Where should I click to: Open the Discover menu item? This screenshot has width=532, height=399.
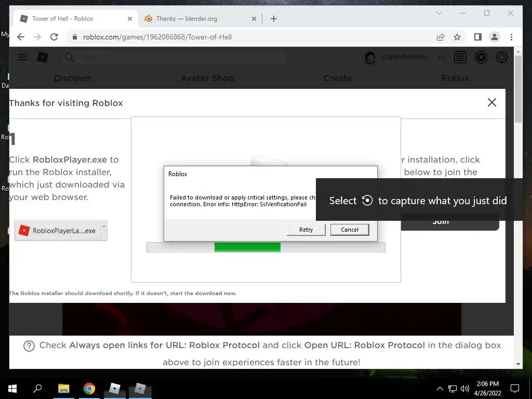(x=73, y=78)
